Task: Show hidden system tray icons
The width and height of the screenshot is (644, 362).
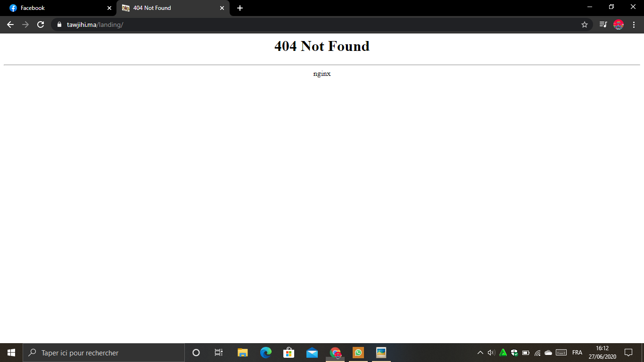Action: pyautogui.click(x=480, y=353)
